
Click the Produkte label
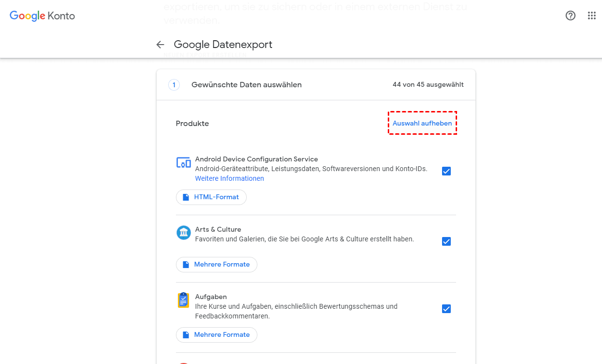192,124
